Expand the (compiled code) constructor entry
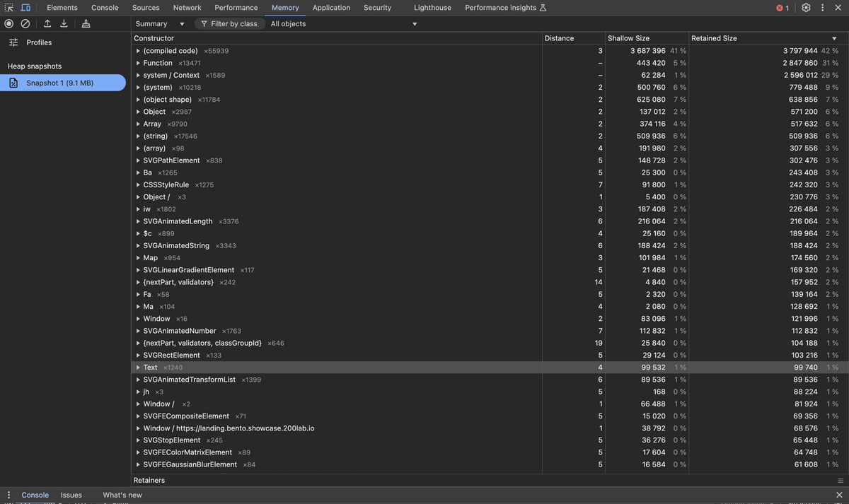849x504 pixels. (x=138, y=50)
